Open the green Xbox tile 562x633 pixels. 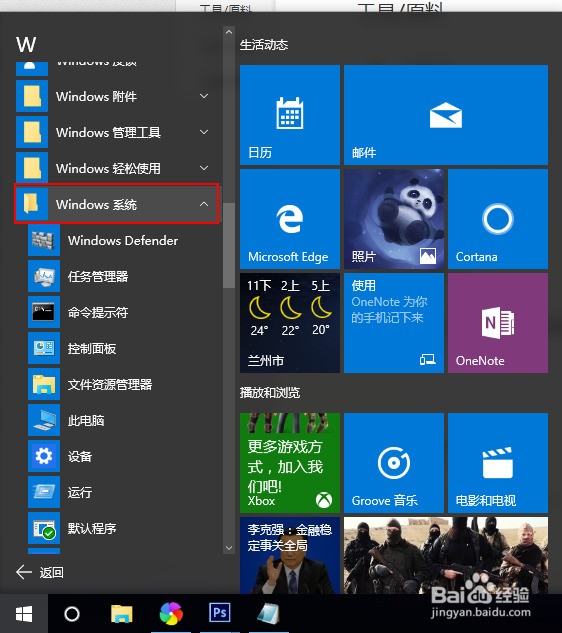pyautogui.click(x=290, y=463)
